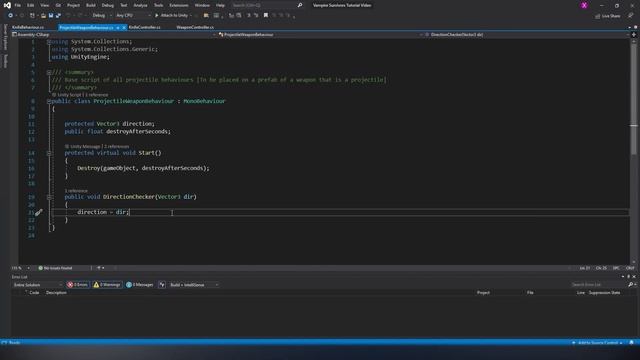Switch to the WeaponController.cs tab
The width and height of the screenshot is (640, 360).
point(195,27)
